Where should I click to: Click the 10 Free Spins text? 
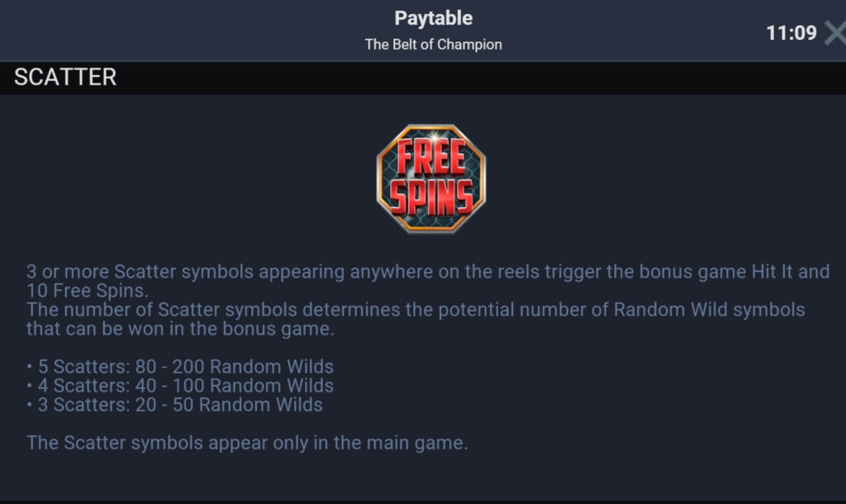tap(87, 291)
